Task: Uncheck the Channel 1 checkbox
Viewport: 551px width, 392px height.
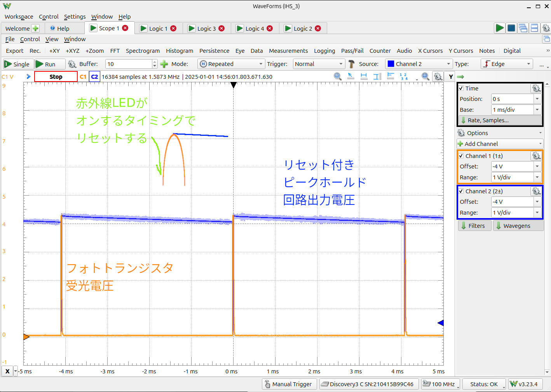Action: 461,156
